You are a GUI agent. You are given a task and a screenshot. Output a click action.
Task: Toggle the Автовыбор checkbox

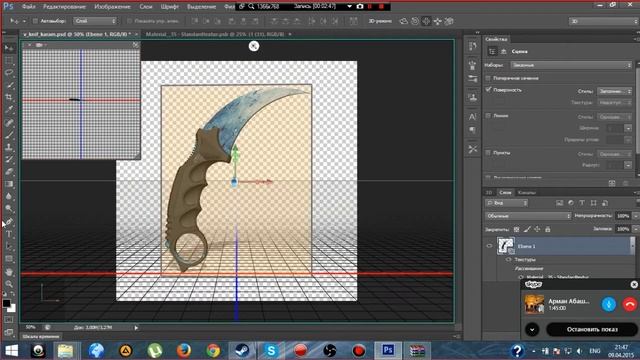tap(35, 21)
